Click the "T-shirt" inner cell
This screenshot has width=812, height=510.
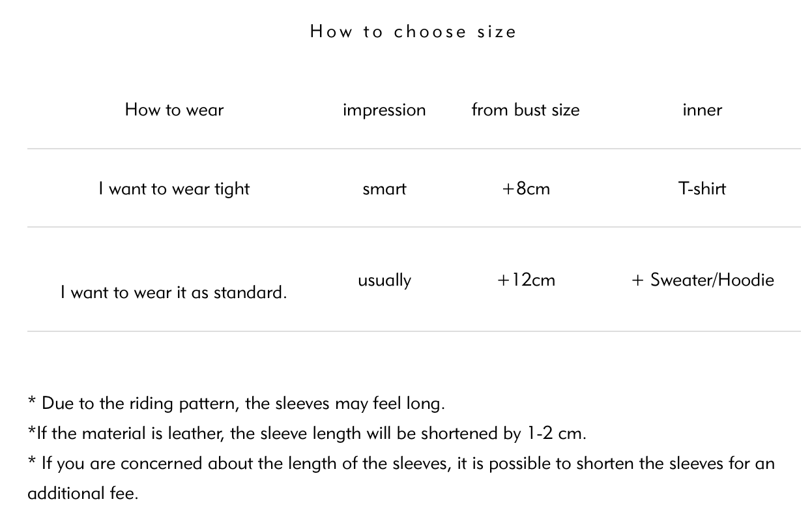click(x=702, y=188)
